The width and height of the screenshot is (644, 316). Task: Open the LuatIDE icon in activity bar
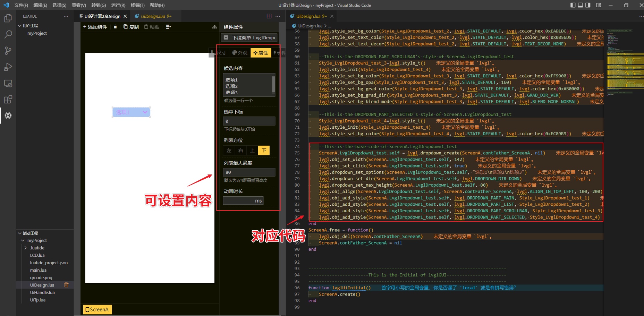click(x=8, y=116)
